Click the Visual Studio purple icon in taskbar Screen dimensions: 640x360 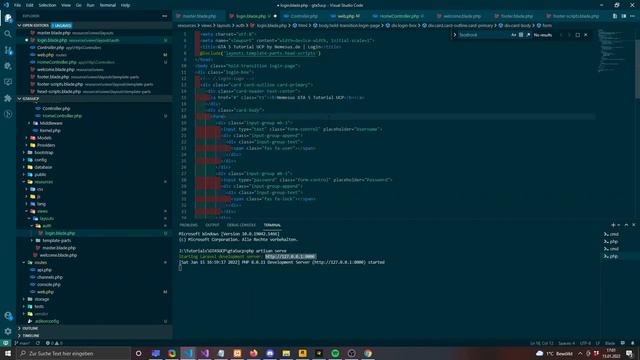click(204, 353)
